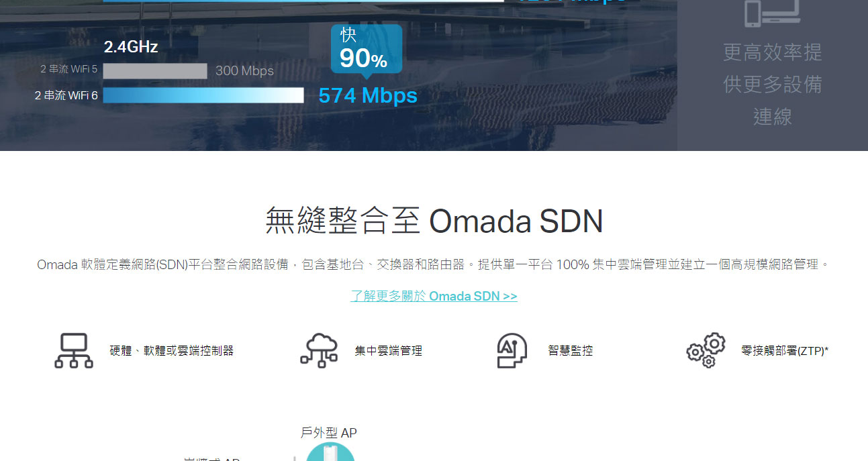Screen dimensions: 868x461
Task: Click the Omada SDN description paragraph
Action: pos(434,264)
